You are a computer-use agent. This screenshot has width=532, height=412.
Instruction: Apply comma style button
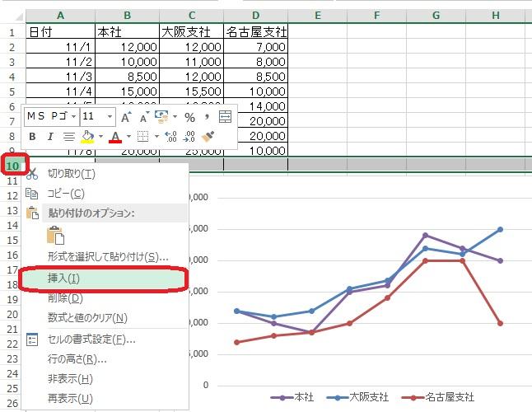(207, 117)
